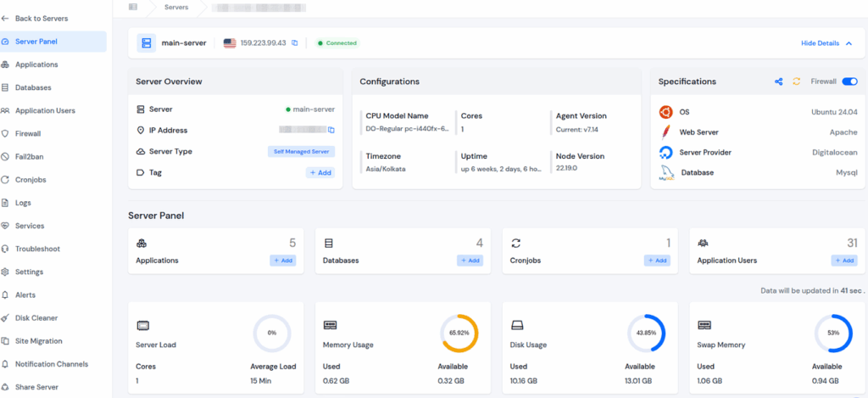Add a Tag to the server
Image resolution: width=868 pixels, height=398 pixels.
point(320,172)
